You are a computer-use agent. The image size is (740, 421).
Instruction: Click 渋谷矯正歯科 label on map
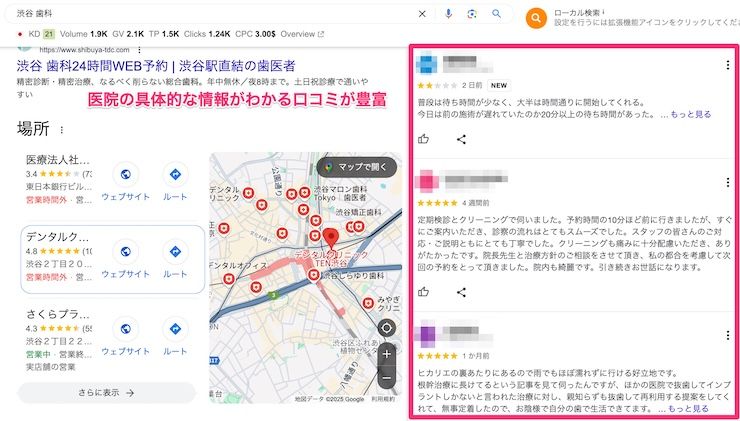358,212
